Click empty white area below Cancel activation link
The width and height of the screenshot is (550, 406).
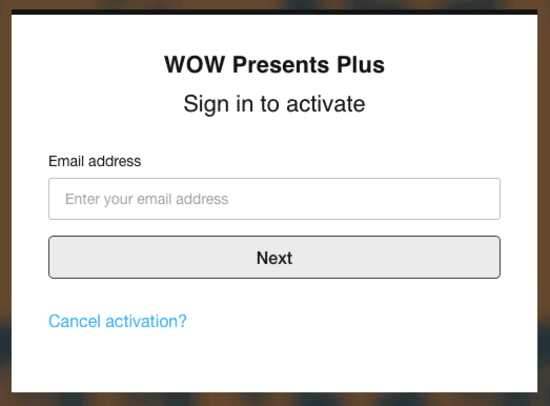(x=274, y=361)
